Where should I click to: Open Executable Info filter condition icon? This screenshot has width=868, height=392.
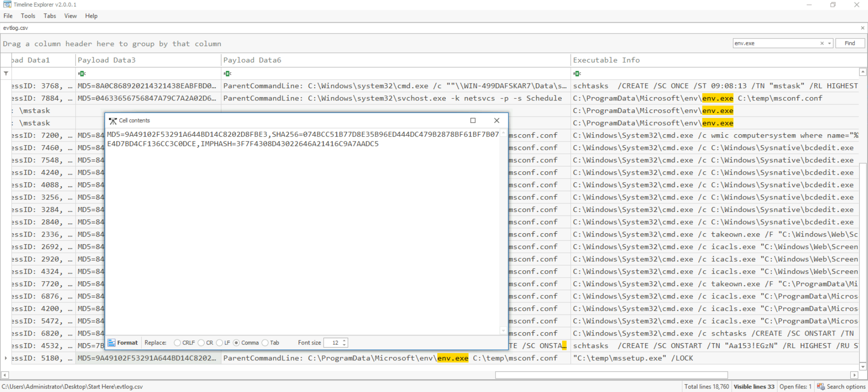point(577,74)
